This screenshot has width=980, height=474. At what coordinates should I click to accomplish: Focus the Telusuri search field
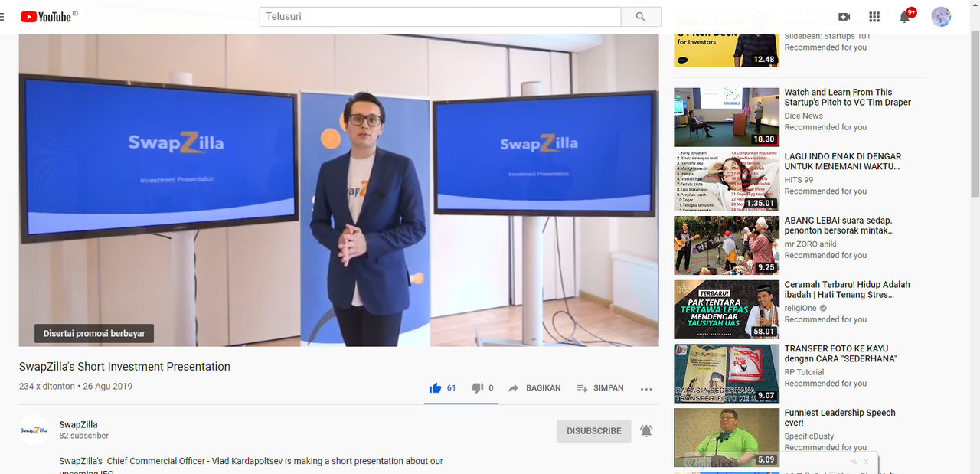(440, 17)
